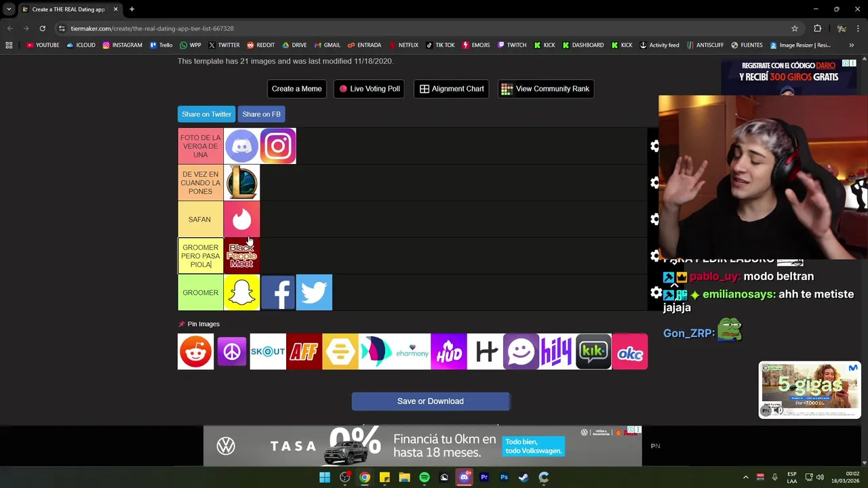The image size is (868, 488).
Task: Click the Pin Images label
Action: [x=203, y=324]
